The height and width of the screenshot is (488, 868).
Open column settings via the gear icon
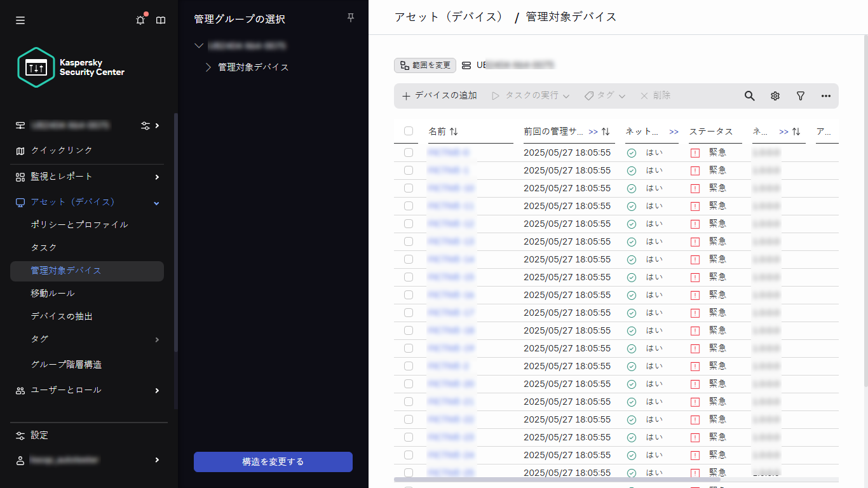(x=775, y=96)
